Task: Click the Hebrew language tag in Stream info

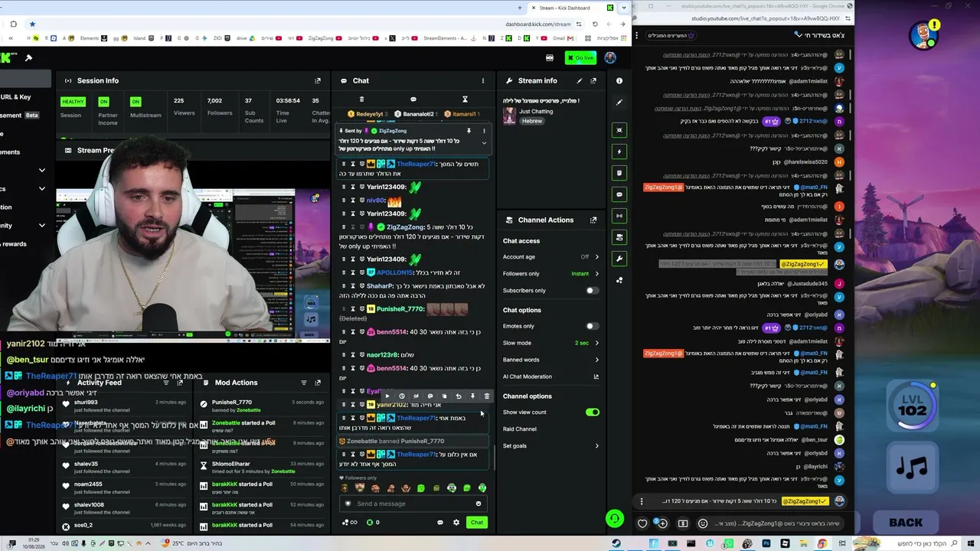Action: (532, 121)
